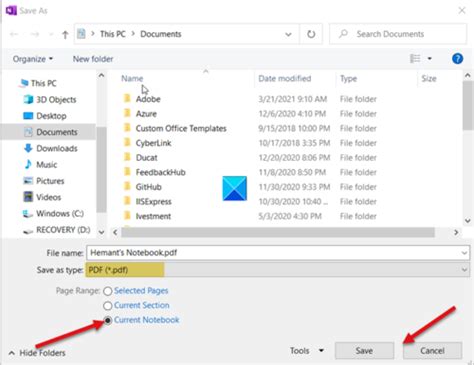Image resolution: width=474 pixels, height=365 pixels.
Task: Click the Cancel button
Action: tap(432, 351)
